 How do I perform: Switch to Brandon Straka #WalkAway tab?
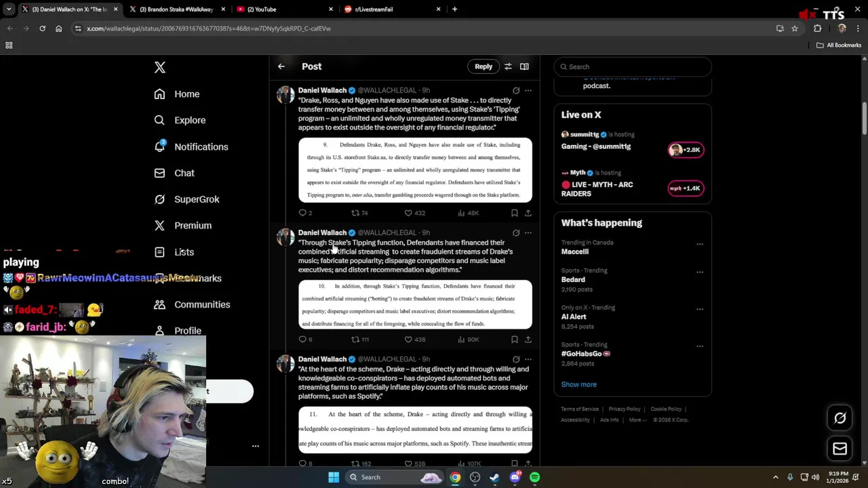[x=176, y=9]
